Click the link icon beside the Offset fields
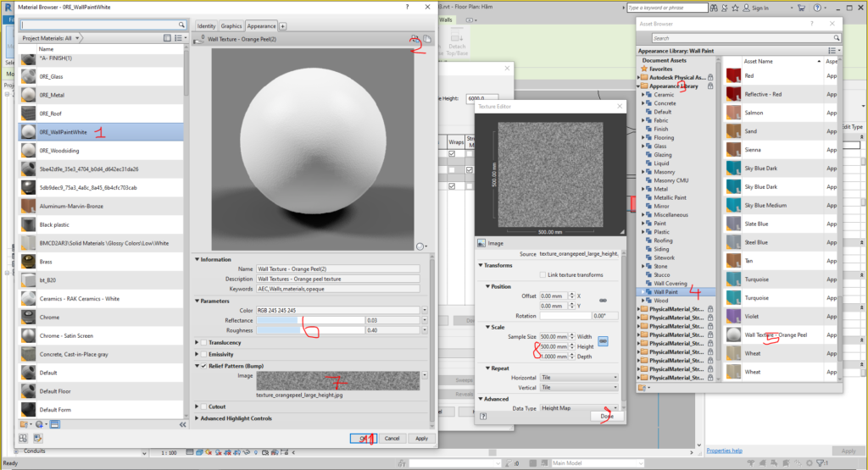The height and width of the screenshot is (470, 868). pos(604,301)
